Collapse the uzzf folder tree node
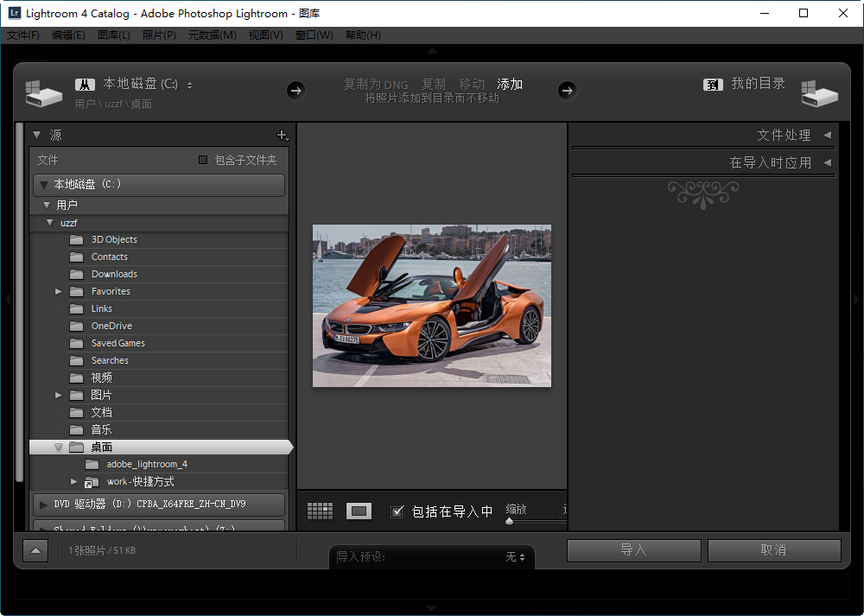Viewport: 864px width, 616px height. (x=50, y=223)
